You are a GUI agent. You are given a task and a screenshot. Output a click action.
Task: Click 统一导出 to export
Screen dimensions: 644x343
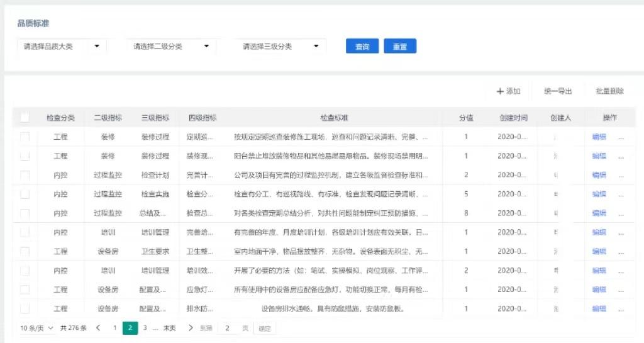pos(558,91)
